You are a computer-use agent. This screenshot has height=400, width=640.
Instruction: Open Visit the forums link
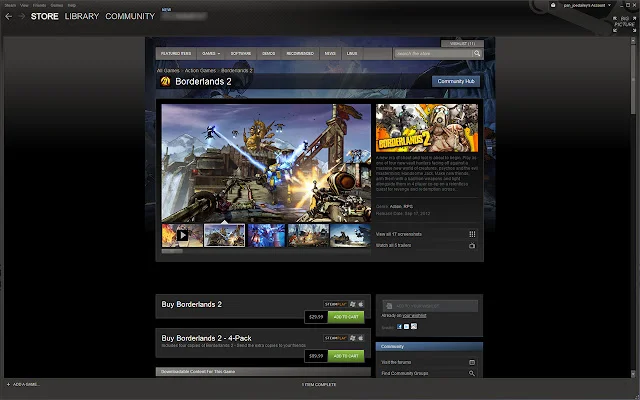point(396,362)
